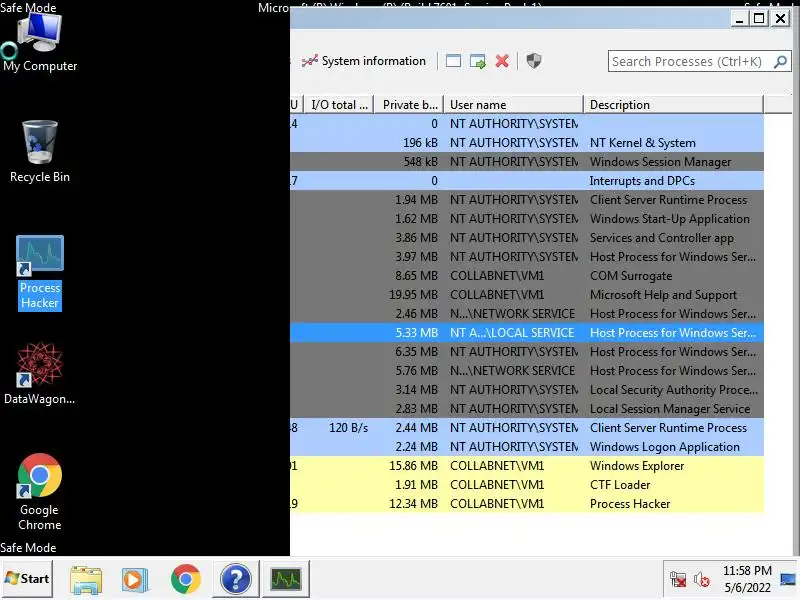Sort by User name column header

(x=514, y=105)
